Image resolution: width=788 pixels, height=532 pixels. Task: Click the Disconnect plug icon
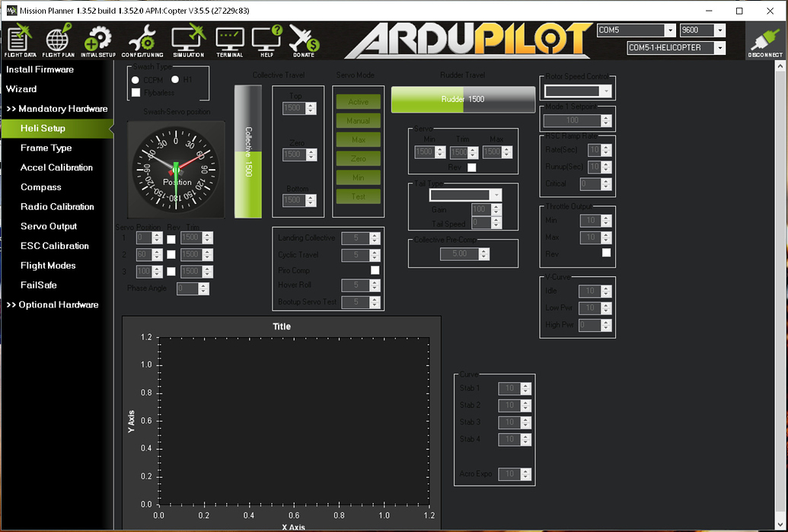765,40
